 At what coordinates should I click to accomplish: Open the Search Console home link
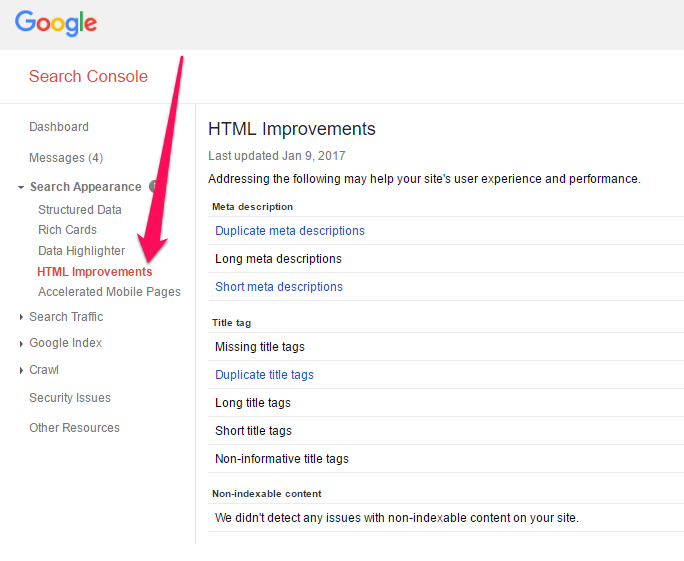click(88, 76)
